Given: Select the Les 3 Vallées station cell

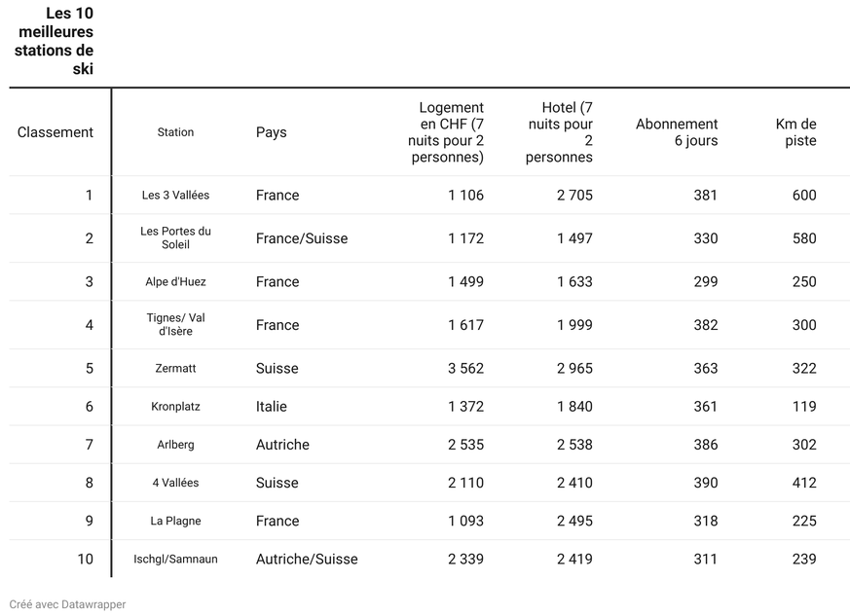Looking at the screenshot, I should tap(175, 195).
